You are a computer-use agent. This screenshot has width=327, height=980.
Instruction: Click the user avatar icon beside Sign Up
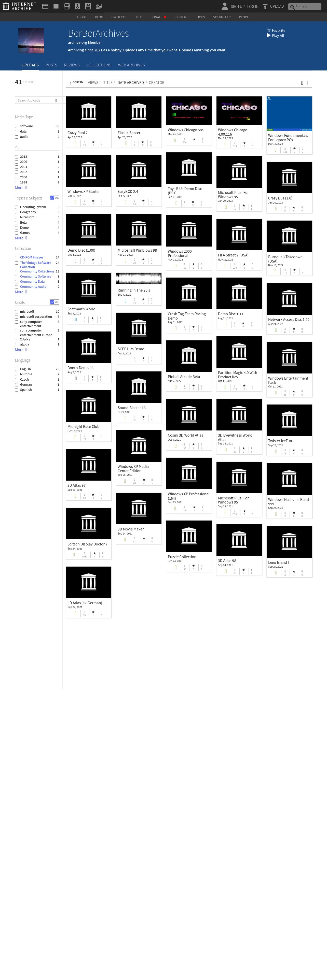coord(225,6)
